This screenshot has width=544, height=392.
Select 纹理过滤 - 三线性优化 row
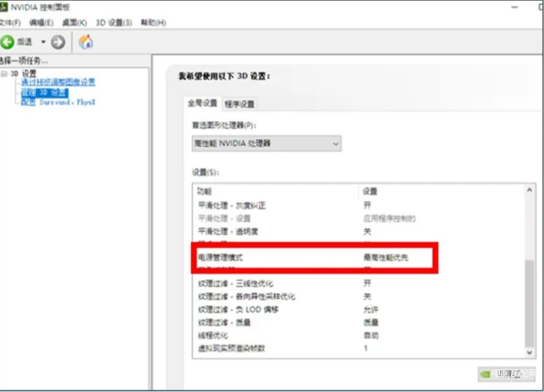click(x=358, y=283)
